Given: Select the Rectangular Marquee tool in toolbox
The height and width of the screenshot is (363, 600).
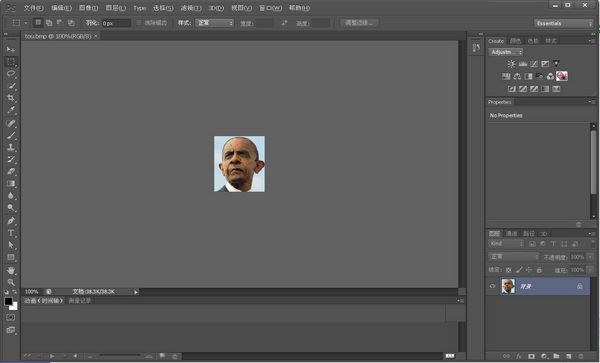Looking at the screenshot, I should (x=11, y=61).
